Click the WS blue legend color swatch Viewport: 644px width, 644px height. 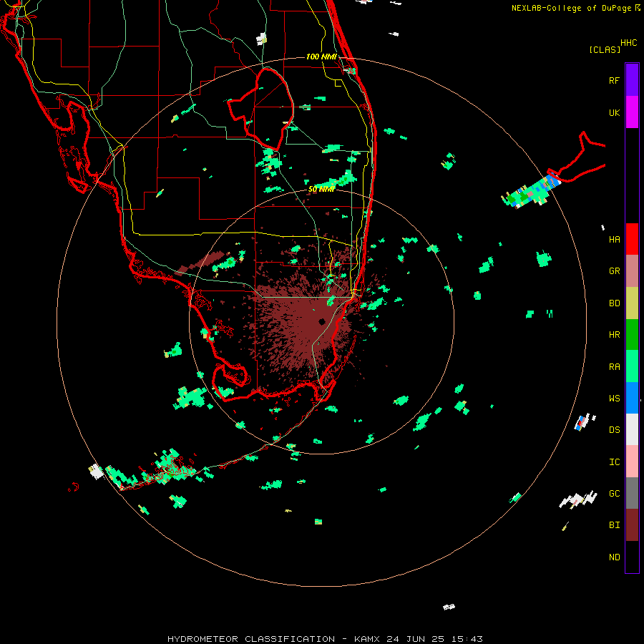632,398
